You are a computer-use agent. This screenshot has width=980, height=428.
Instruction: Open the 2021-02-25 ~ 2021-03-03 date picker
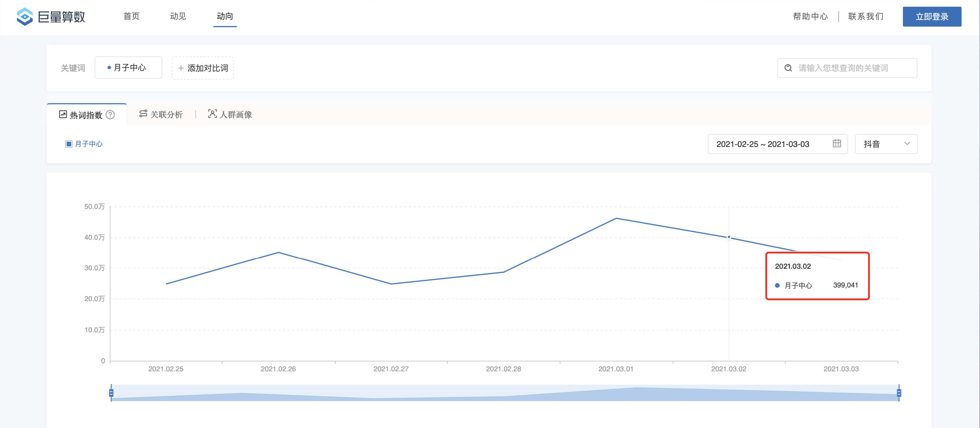(x=762, y=144)
